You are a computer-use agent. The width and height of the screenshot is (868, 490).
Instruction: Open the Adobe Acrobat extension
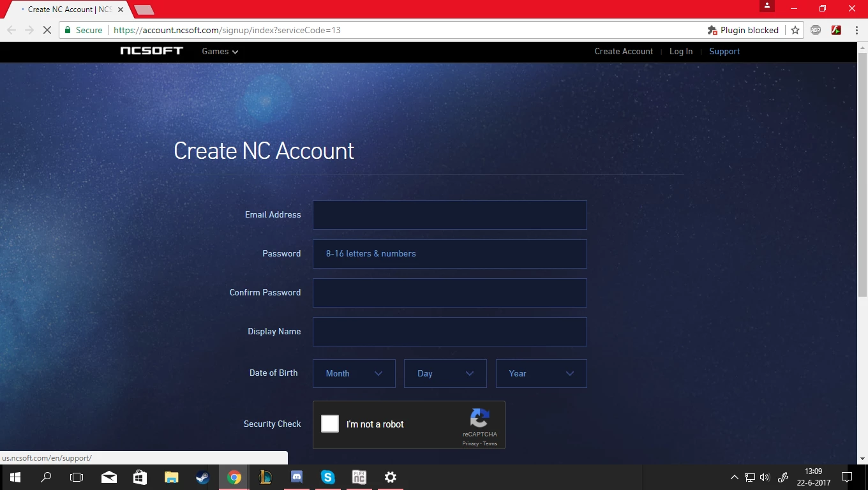tap(836, 30)
